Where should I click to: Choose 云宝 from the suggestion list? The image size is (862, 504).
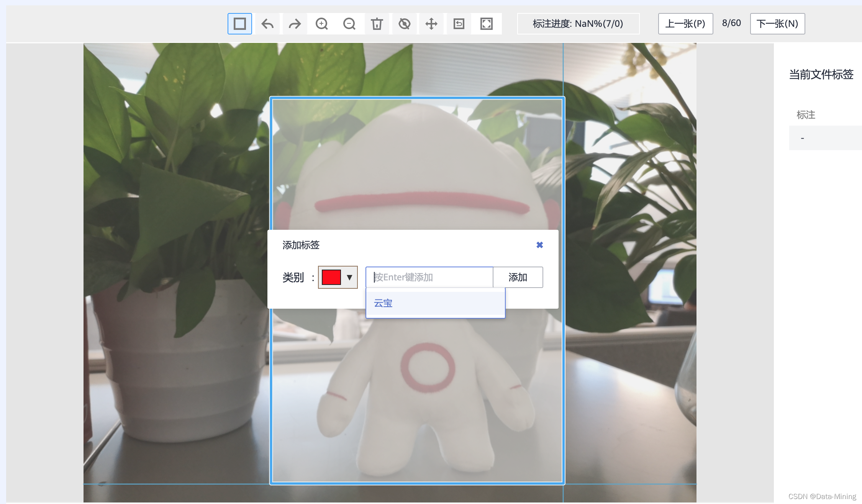coord(436,303)
